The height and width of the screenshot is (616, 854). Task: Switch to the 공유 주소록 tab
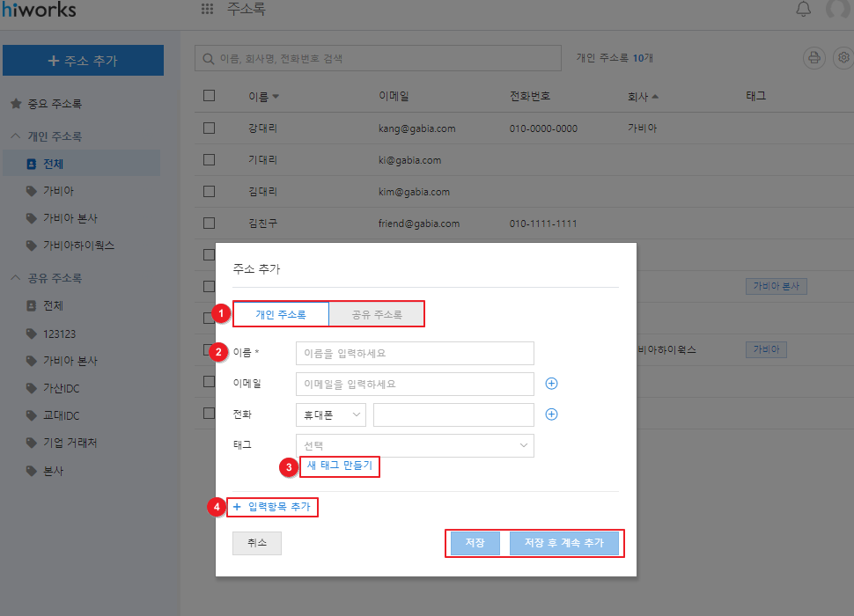pyautogui.click(x=377, y=314)
